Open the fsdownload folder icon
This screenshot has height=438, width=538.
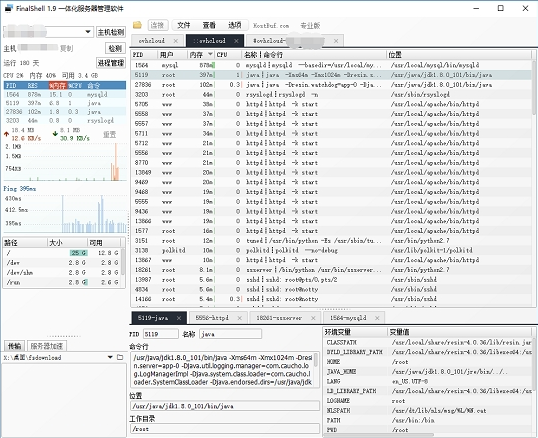120,357
